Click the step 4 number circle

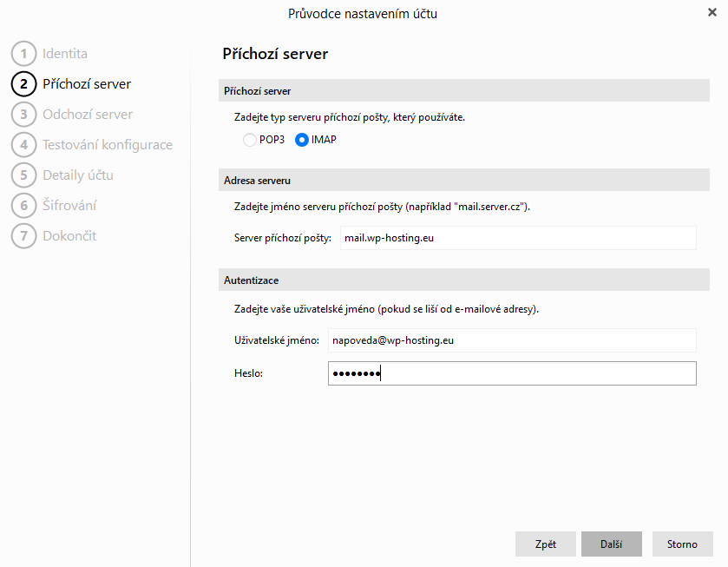pyautogui.click(x=23, y=145)
